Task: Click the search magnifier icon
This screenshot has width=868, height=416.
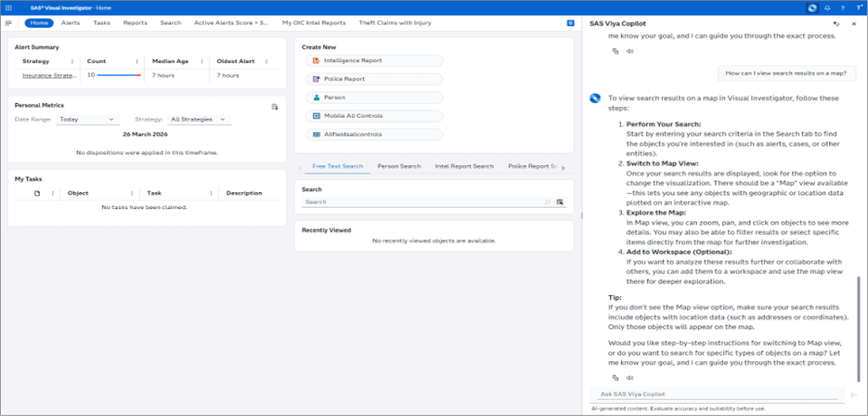Action: 548,202
